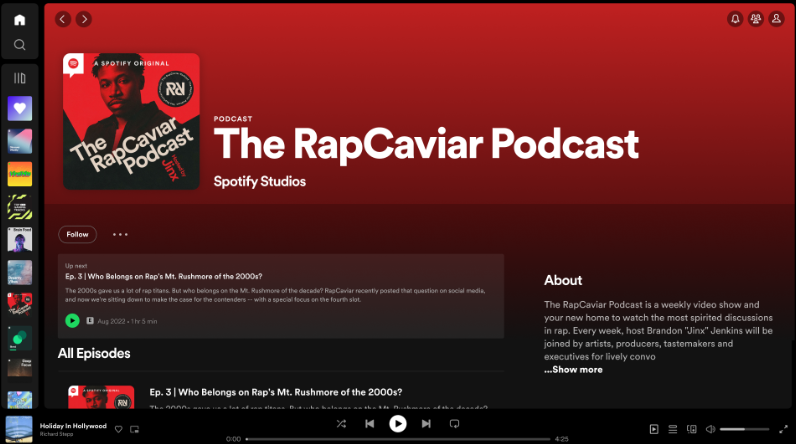Click the All Episodes heading
The width and height of the screenshot is (796, 444).
94,353
